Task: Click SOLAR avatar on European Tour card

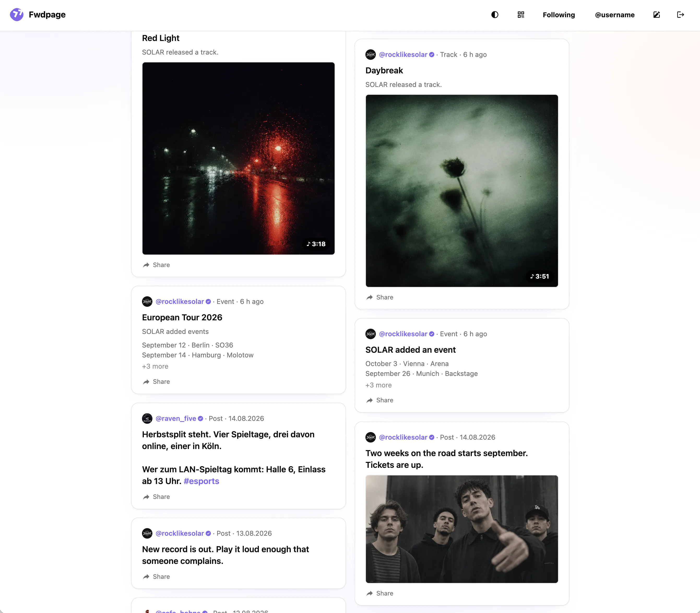Action: (147, 301)
